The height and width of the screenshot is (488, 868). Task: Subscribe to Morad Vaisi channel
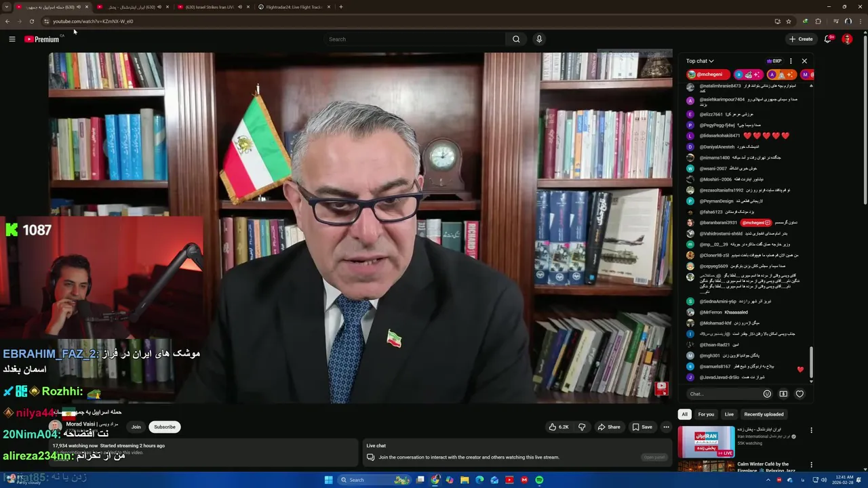click(164, 427)
